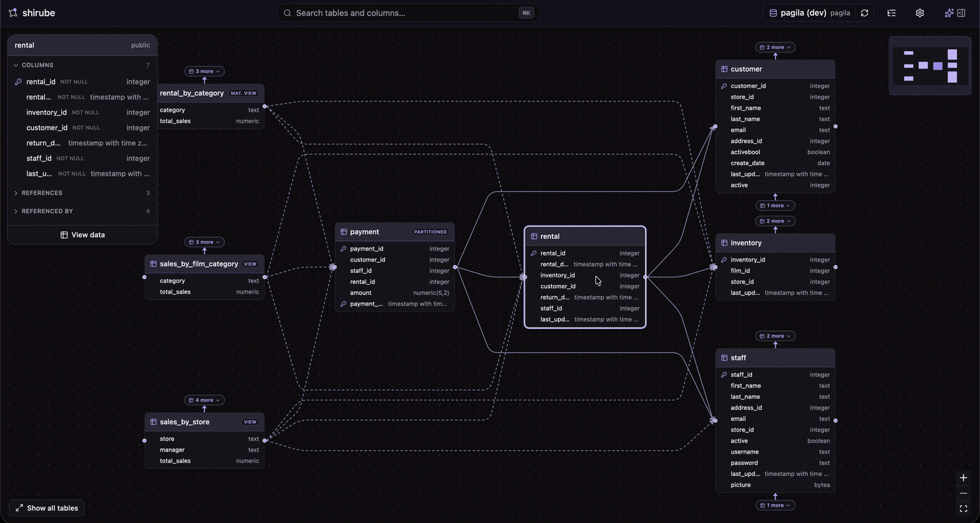Click the table icon on sales_by_film_category card
This screenshot has height=523, width=980.
(x=153, y=264)
